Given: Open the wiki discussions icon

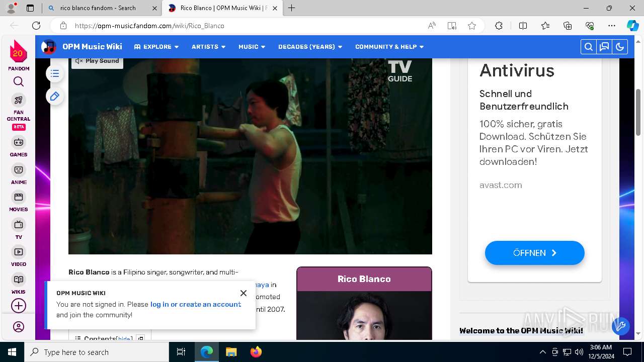Looking at the screenshot, I should pos(604,47).
